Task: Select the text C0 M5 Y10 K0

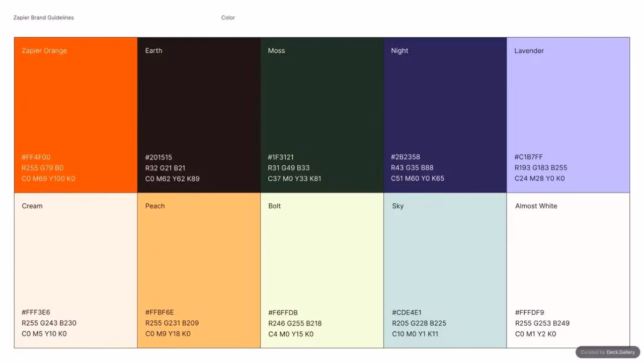Action: [44, 333]
